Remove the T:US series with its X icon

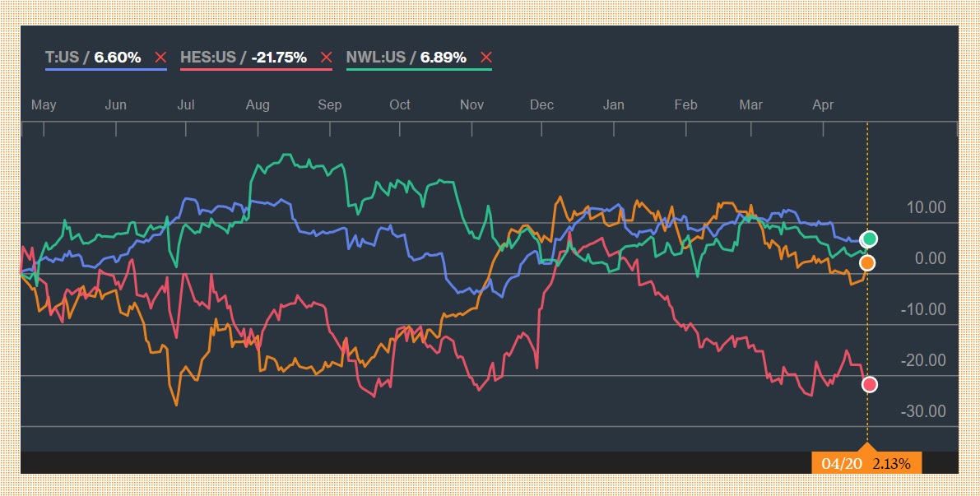click(160, 58)
